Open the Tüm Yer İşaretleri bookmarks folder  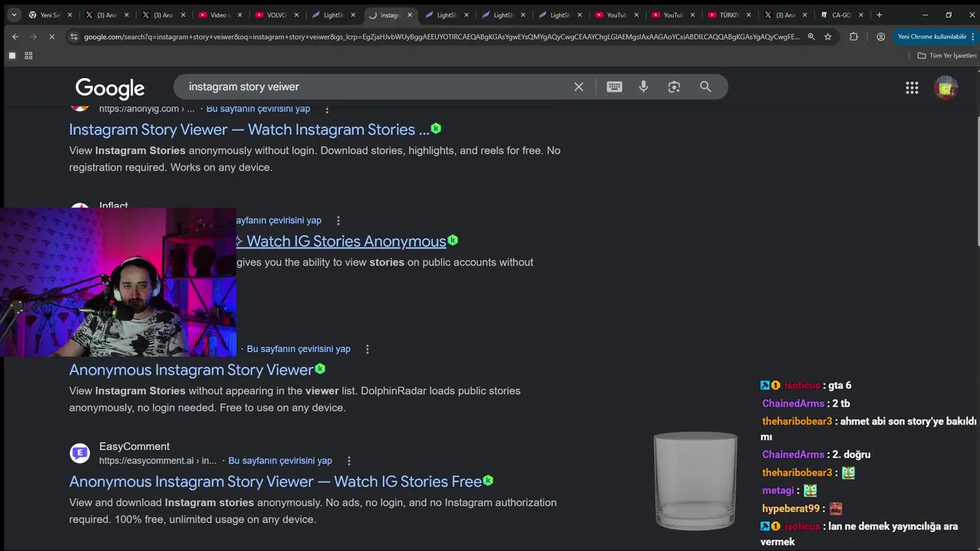pos(947,55)
